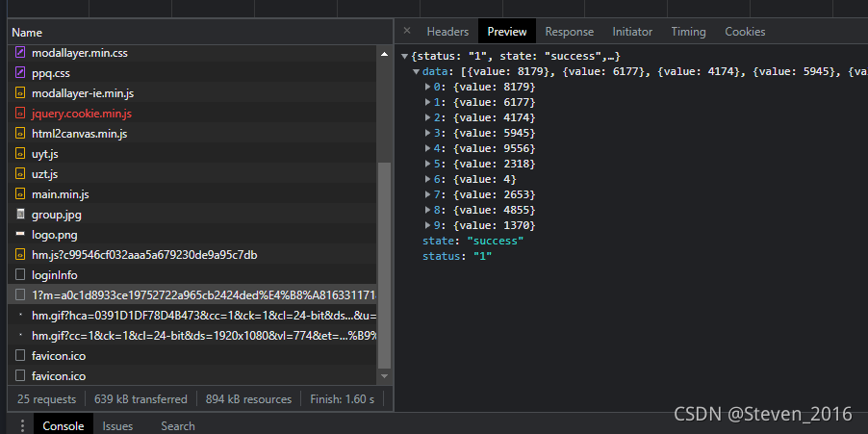
Task: Expand item 4 with value 9556
Action: pos(427,148)
